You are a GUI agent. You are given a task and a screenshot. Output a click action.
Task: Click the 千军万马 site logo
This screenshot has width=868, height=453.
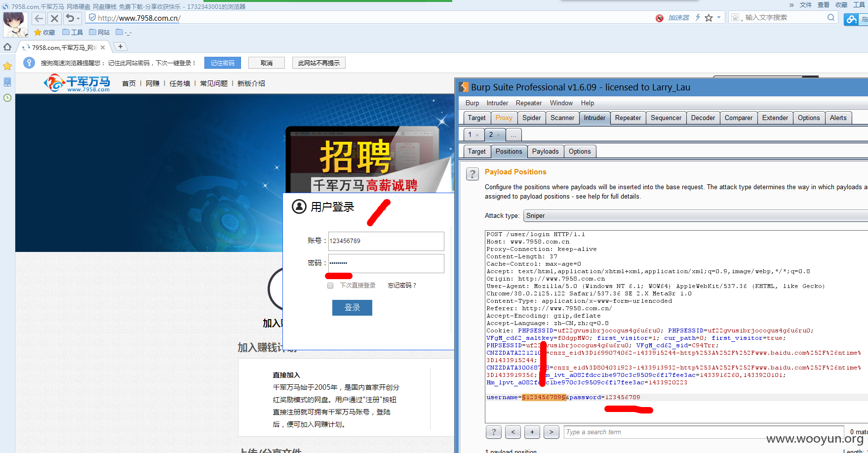point(77,83)
